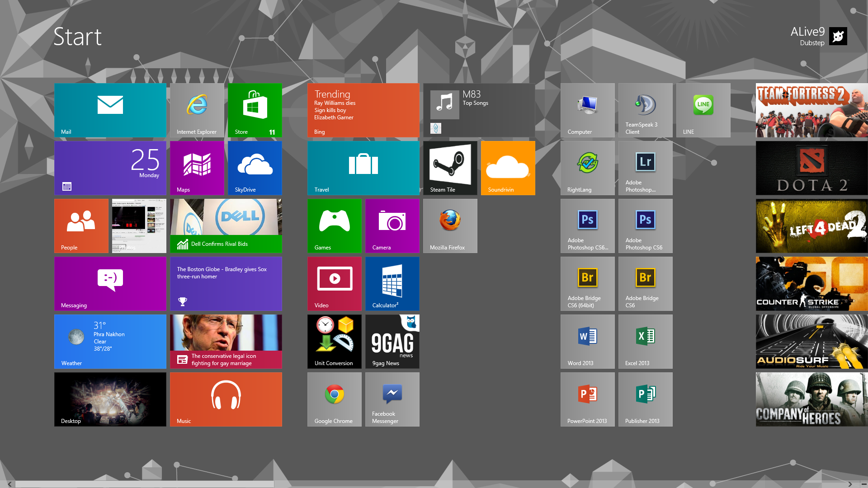The width and height of the screenshot is (868, 488).
Task: Open the Calendar tile showing Monday 25
Action: coord(110,168)
